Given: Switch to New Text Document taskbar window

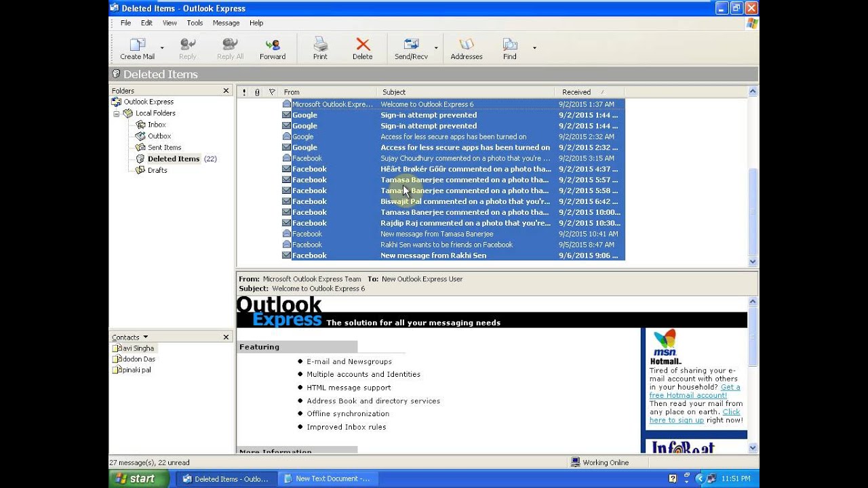Looking at the screenshot, I should click(x=328, y=479).
